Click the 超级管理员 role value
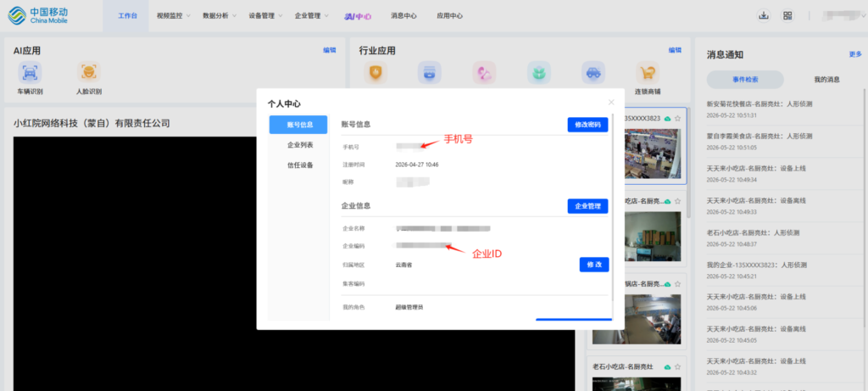Screen dimensions: 868x391 pyautogui.click(x=409, y=307)
